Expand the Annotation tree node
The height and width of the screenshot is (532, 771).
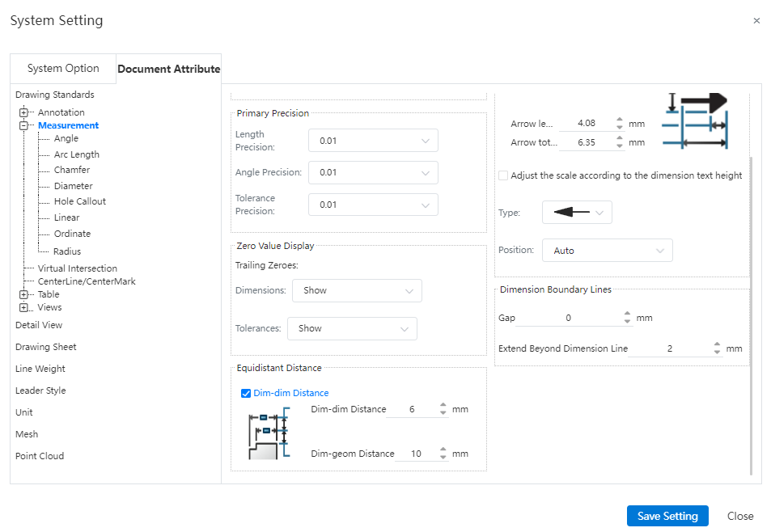click(x=24, y=112)
